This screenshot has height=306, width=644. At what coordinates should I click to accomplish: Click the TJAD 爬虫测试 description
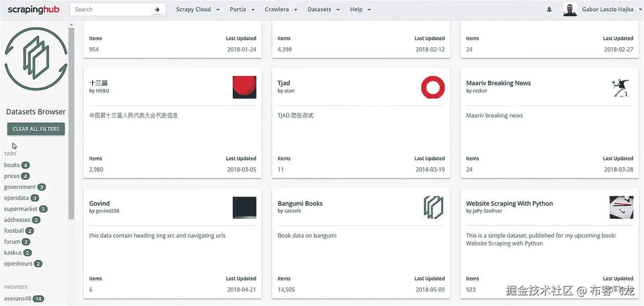pos(296,115)
